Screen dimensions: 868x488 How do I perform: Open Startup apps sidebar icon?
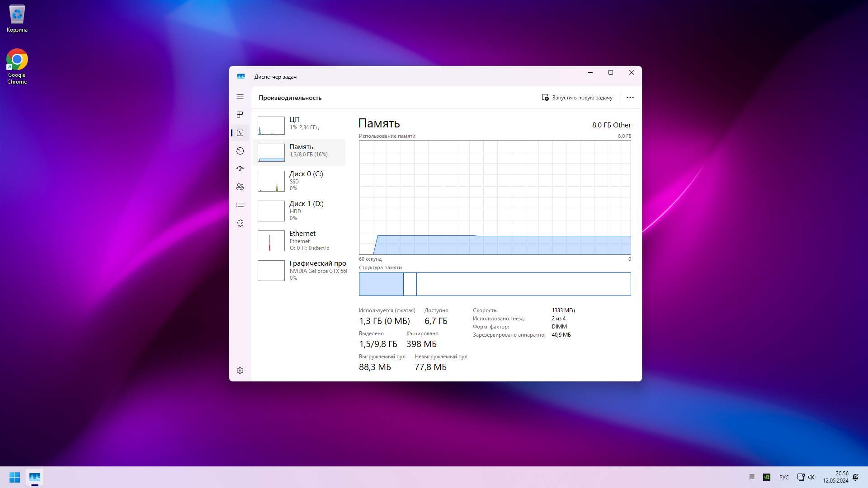click(240, 169)
